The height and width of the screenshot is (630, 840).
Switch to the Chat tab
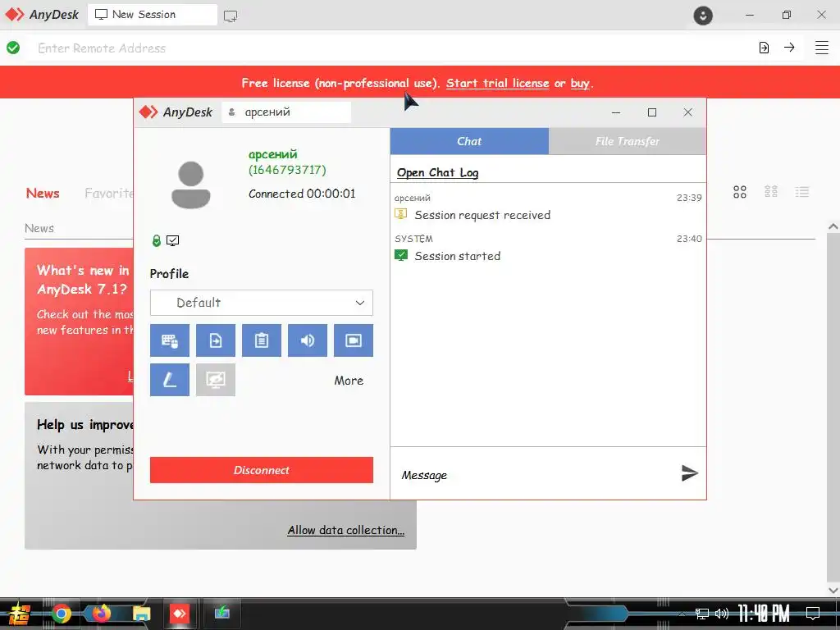click(x=469, y=141)
